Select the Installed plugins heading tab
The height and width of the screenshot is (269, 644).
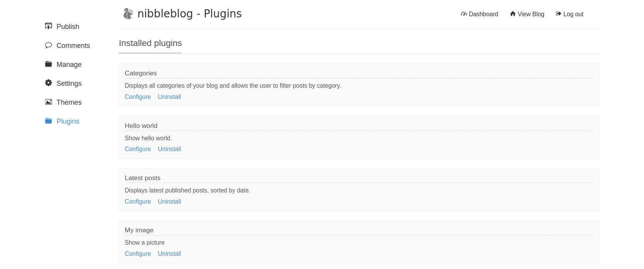click(150, 43)
